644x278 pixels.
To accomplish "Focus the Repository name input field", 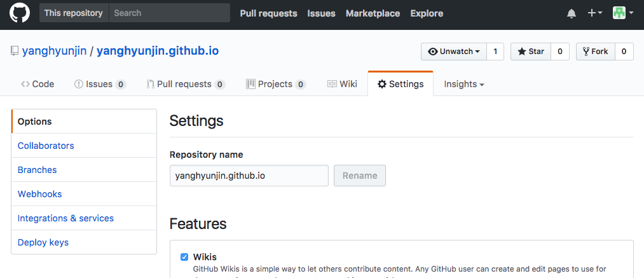I will click(x=249, y=176).
